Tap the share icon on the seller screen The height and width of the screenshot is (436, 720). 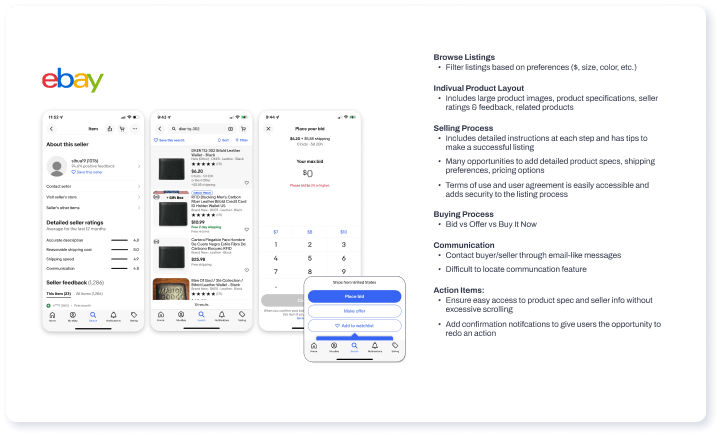(x=110, y=129)
